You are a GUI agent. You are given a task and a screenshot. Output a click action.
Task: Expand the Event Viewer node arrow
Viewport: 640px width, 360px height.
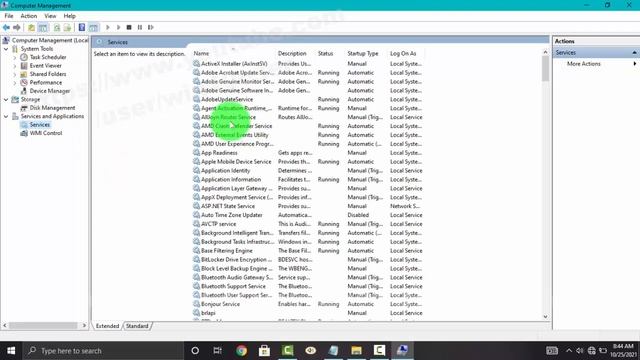tap(15, 66)
